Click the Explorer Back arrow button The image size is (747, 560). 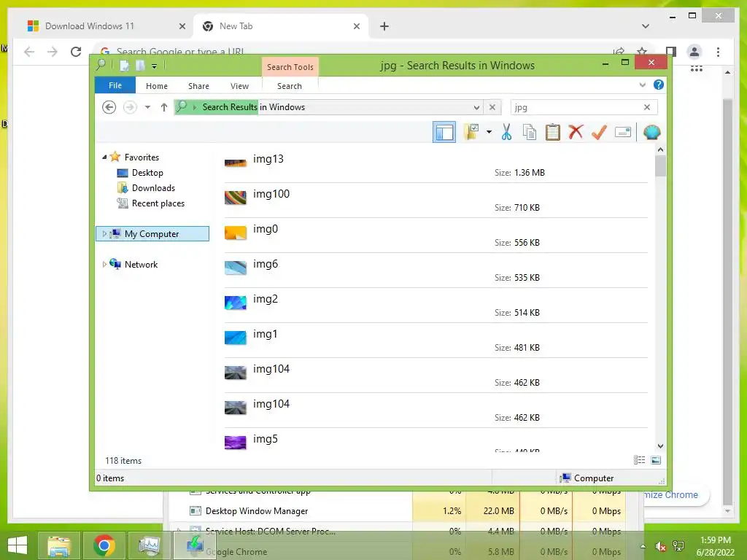click(109, 107)
